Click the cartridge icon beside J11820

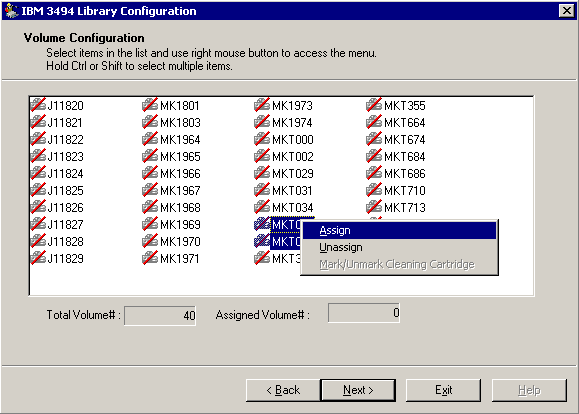38,105
